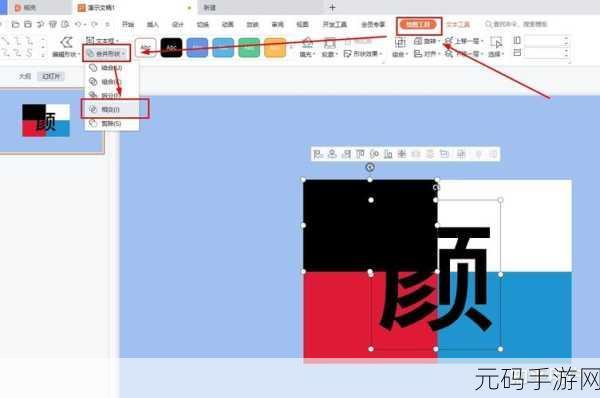Expand the shapes gallery scroll arrow

click(x=43, y=55)
